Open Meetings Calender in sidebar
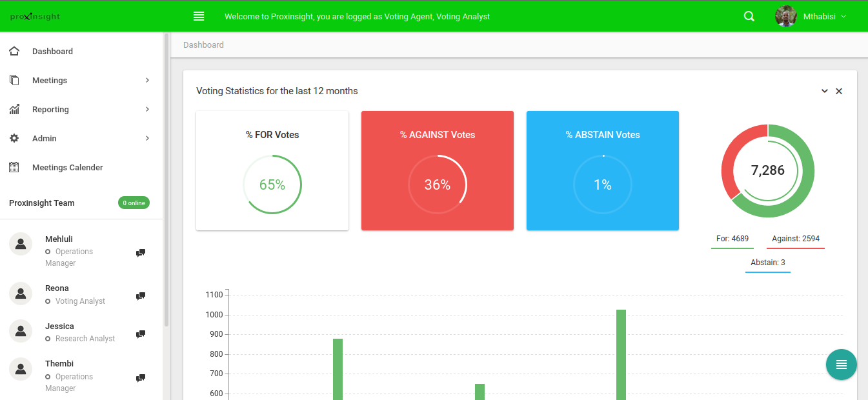The height and width of the screenshot is (400, 868). [81, 167]
